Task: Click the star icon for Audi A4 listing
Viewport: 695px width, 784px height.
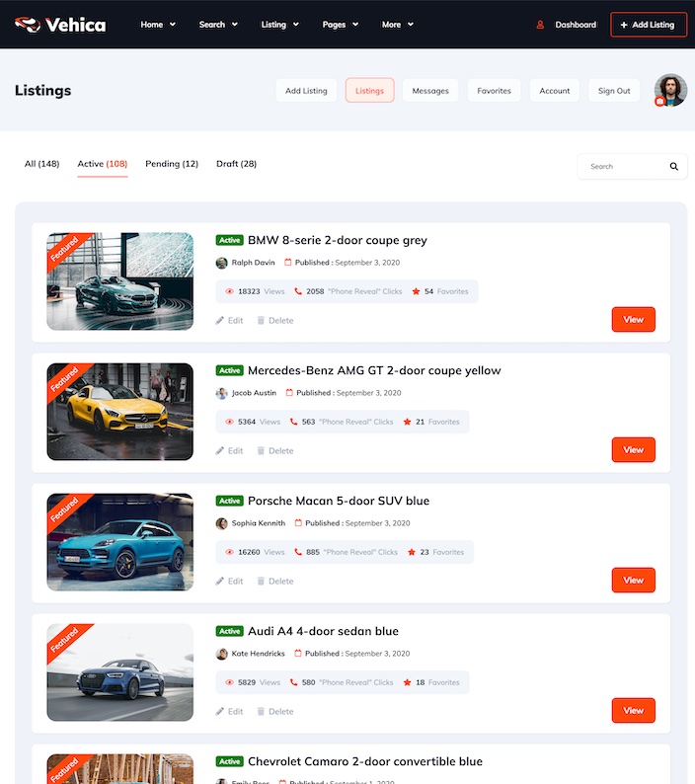Action: (408, 683)
